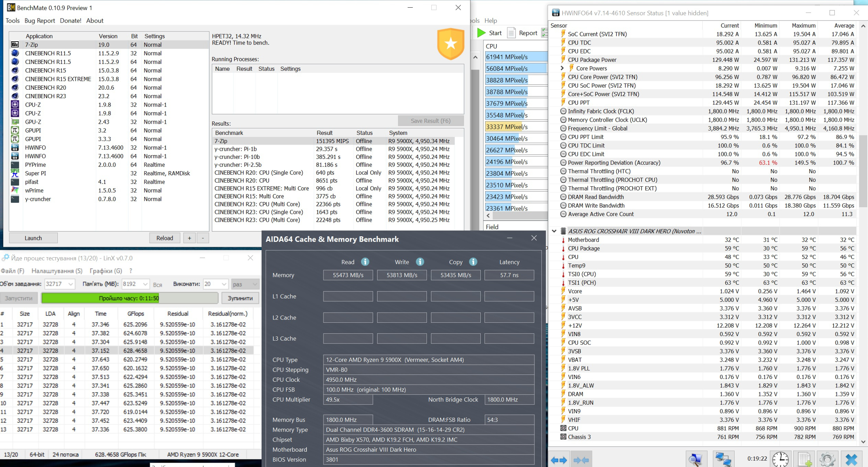Viewport: 868px width, 467px height.
Task: Select CINEBENCH R23 row in applications list
Action: (109, 96)
